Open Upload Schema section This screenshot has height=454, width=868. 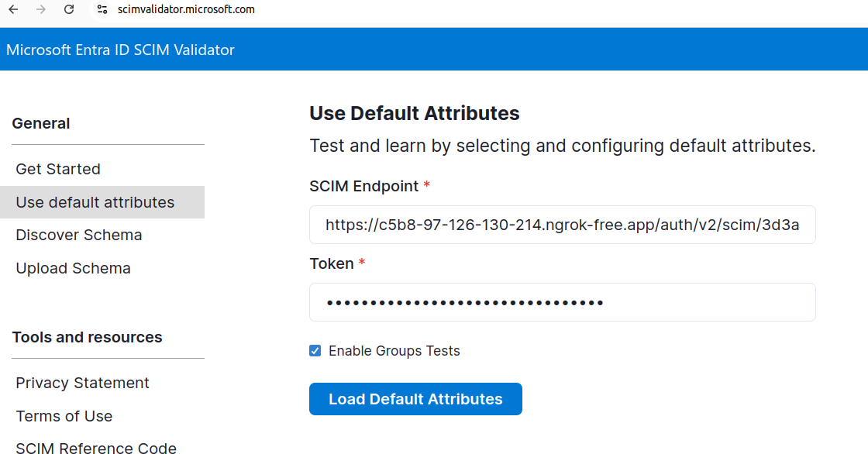click(x=73, y=268)
